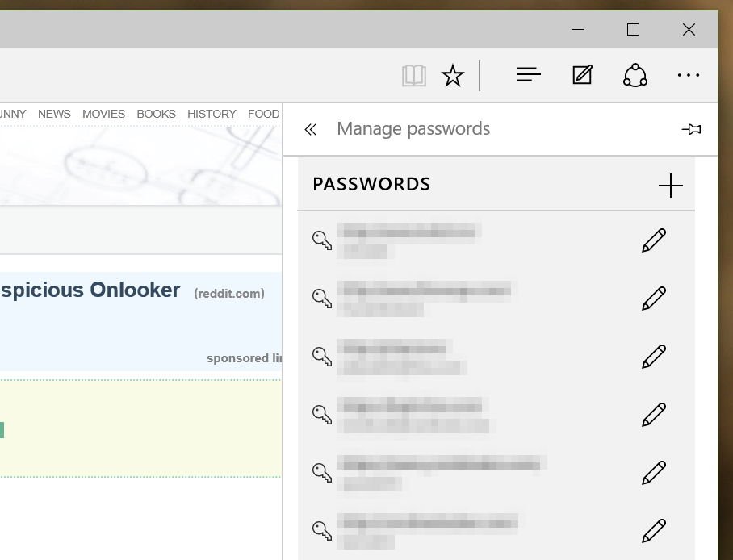
Task: Add a new password with plus icon
Action: pyautogui.click(x=670, y=186)
